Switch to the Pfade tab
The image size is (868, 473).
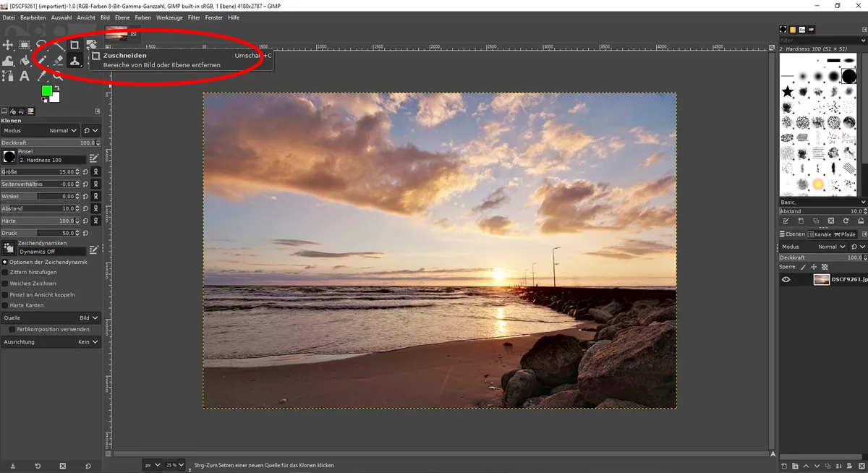[845, 234]
